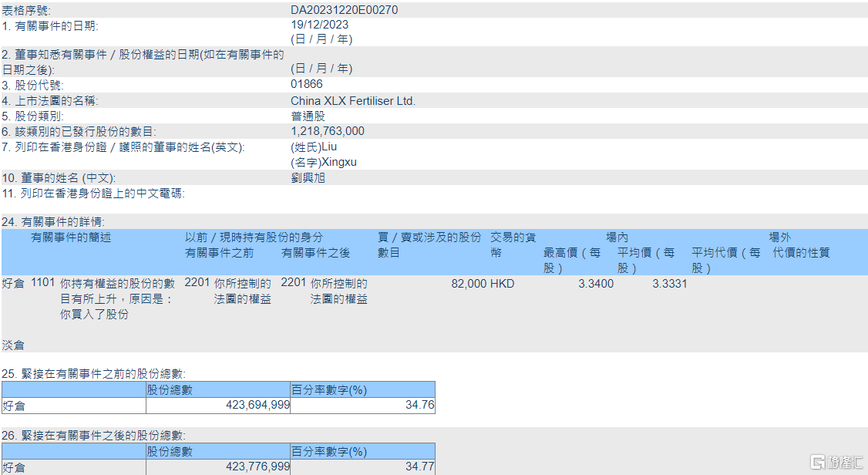Click the Chinese director name 劉興旭

pos(308,177)
